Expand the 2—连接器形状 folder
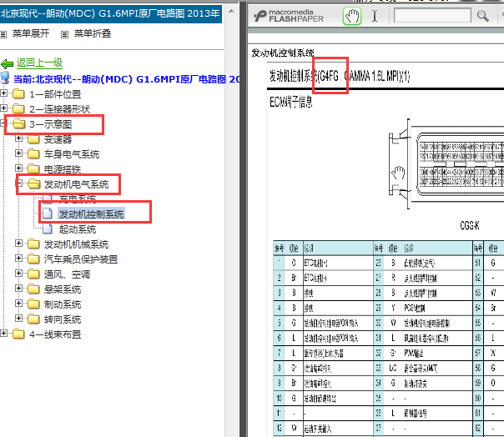The width and height of the screenshot is (504, 437). pyautogui.click(x=3, y=108)
